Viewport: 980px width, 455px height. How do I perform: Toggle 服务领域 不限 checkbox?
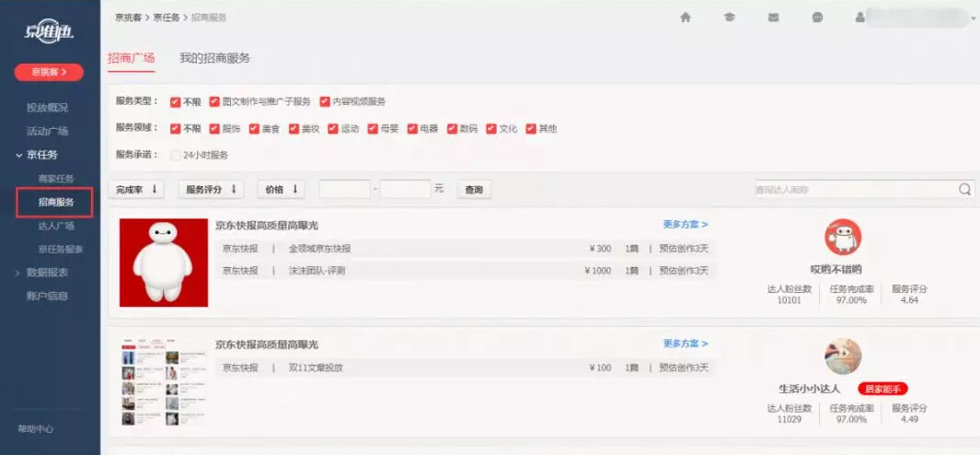click(175, 129)
